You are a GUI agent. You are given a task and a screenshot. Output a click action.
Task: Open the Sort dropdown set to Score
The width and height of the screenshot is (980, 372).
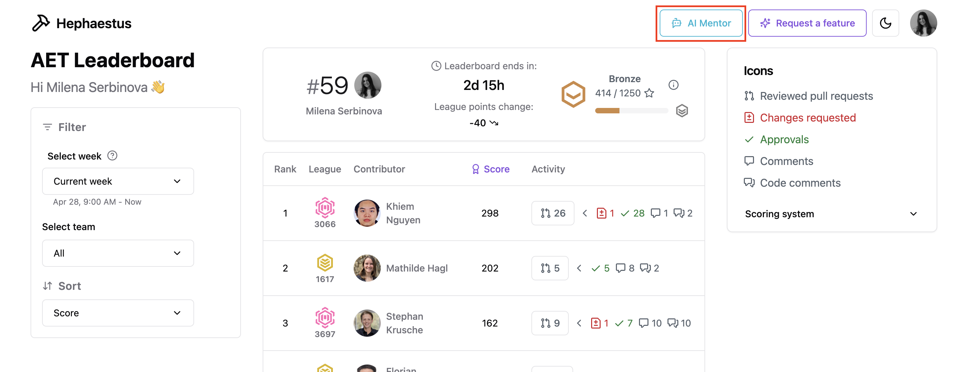point(117,313)
